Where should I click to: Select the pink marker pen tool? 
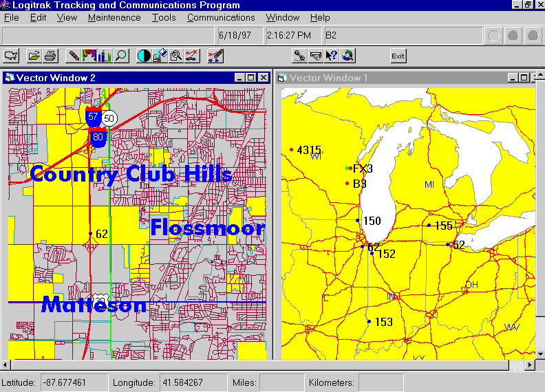coord(74,56)
